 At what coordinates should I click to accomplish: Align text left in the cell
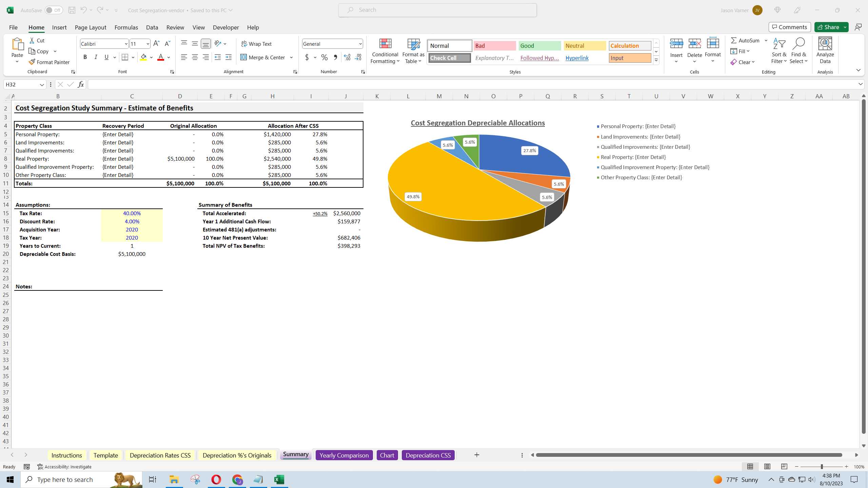click(x=184, y=57)
